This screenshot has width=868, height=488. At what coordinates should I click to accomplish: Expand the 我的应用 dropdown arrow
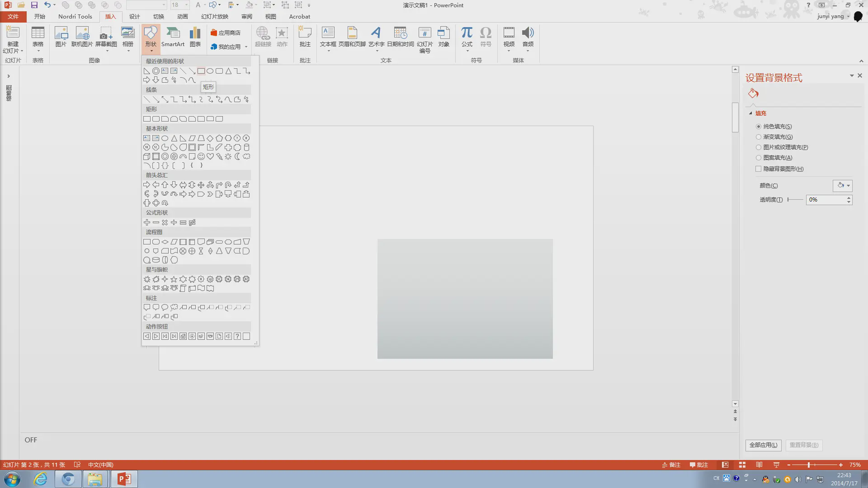pos(246,47)
